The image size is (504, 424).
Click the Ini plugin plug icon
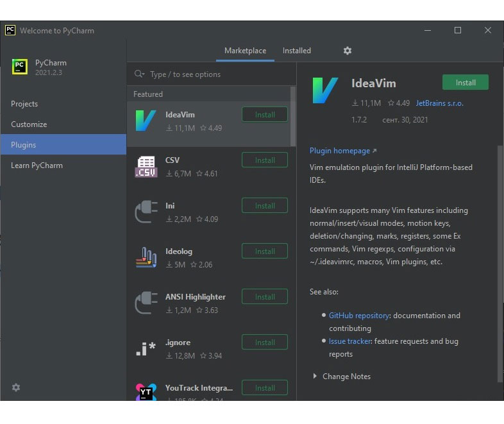point(146,212)
